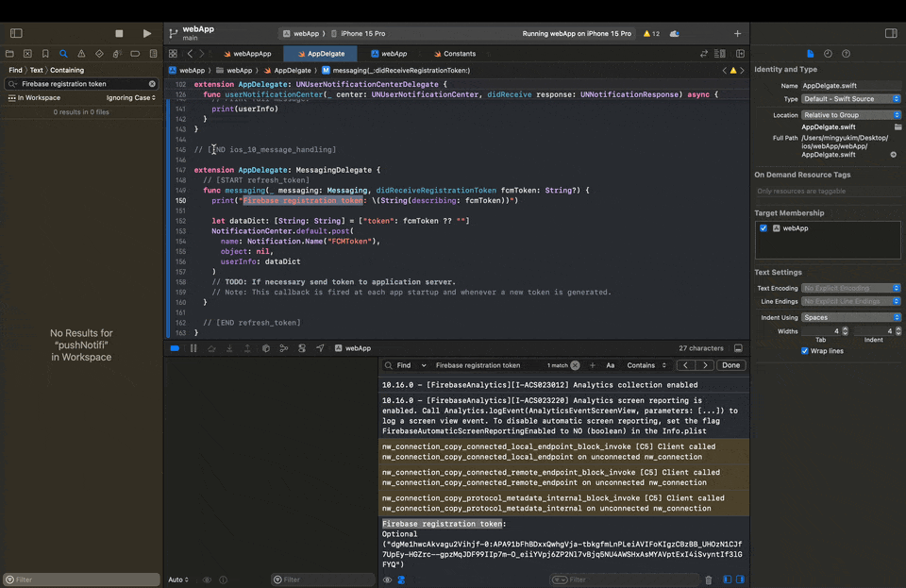Reveal full path in Finder arrow

(x=894, y=155)
